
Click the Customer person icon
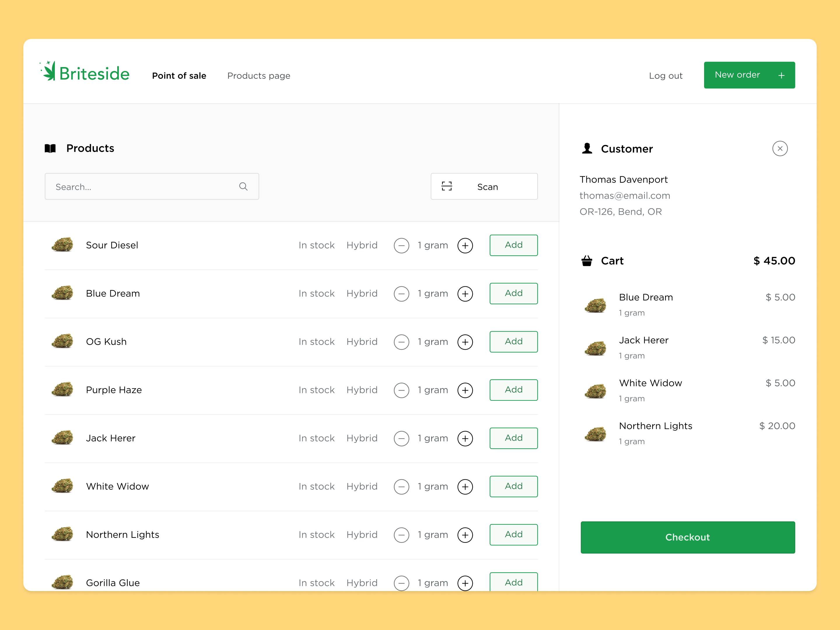(x=587, y=148)
